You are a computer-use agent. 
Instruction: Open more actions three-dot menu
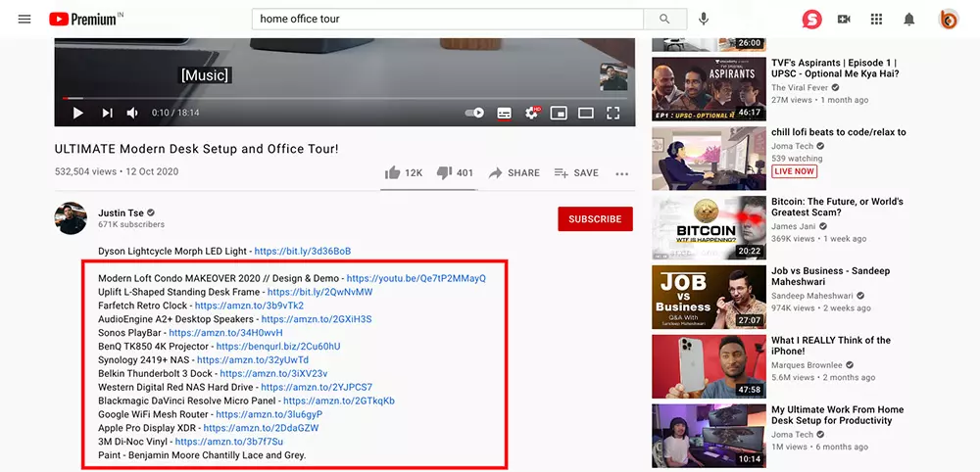tap(622, 173)
